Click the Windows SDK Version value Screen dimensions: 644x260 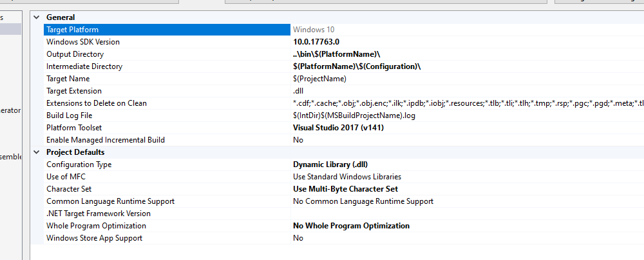point(316,42)
